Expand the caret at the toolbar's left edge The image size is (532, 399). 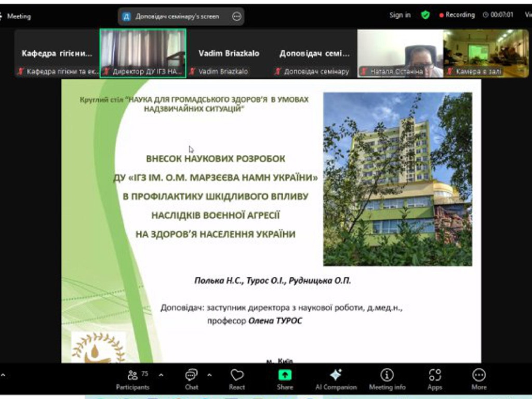[x=3, y=375]
